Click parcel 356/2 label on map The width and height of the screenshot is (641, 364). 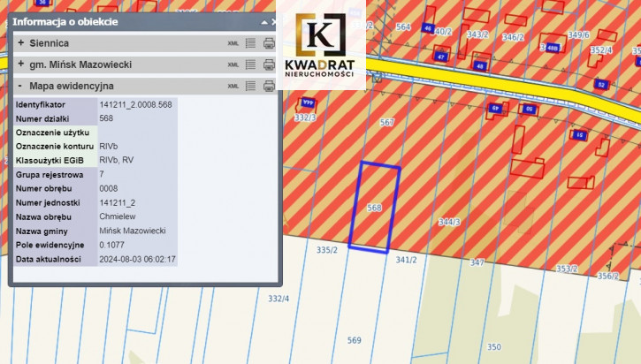[608, 277]
